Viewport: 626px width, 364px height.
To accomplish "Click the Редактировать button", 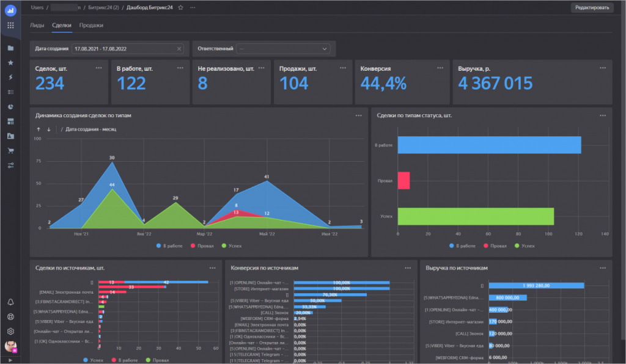I will (x=592, y=7).
